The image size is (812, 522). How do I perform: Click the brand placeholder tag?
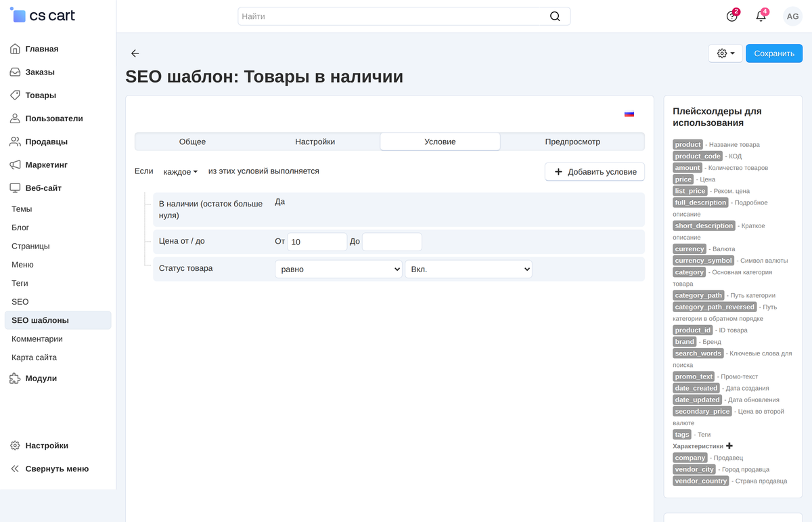pyautogui.click(x=685, y=342)
